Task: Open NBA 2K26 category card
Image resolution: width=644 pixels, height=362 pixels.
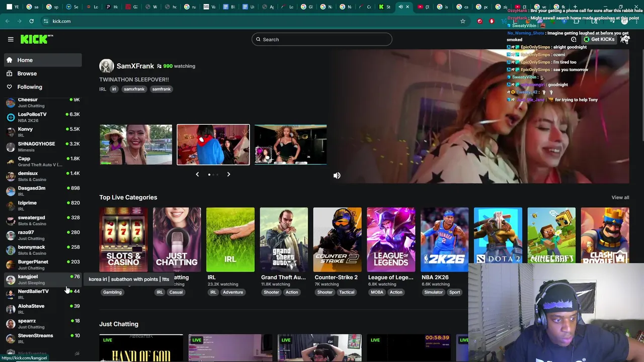Action: coord(444,239)
